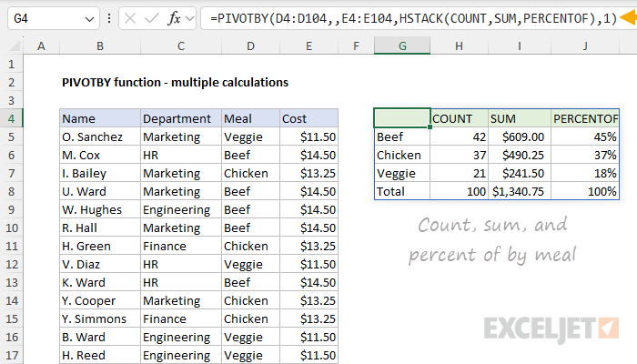The width and height of the screenshot is (637, 364).
Task: Click the three-dot handle beside Name Box
Action: (109, 19)
